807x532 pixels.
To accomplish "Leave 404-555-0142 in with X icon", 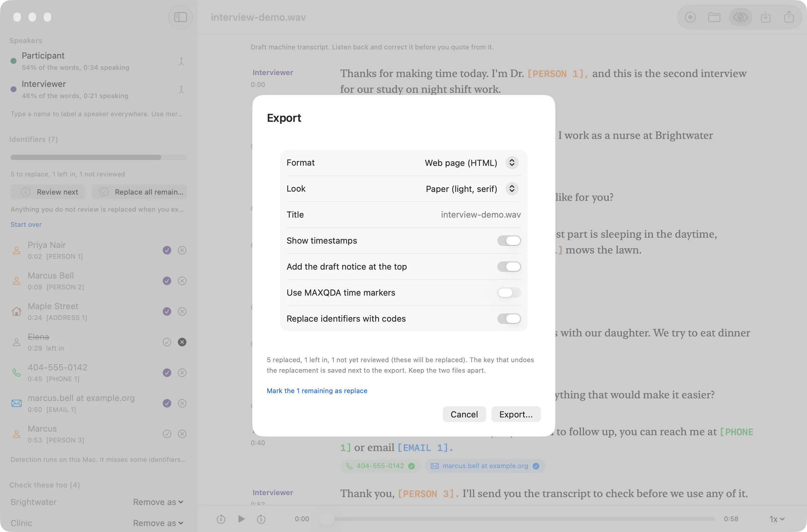I will pos(182,373).
